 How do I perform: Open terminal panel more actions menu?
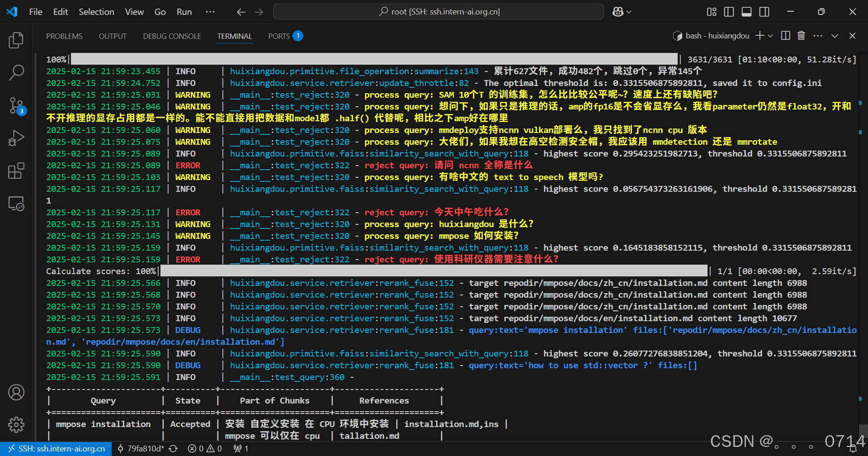(x=818, y=36)
